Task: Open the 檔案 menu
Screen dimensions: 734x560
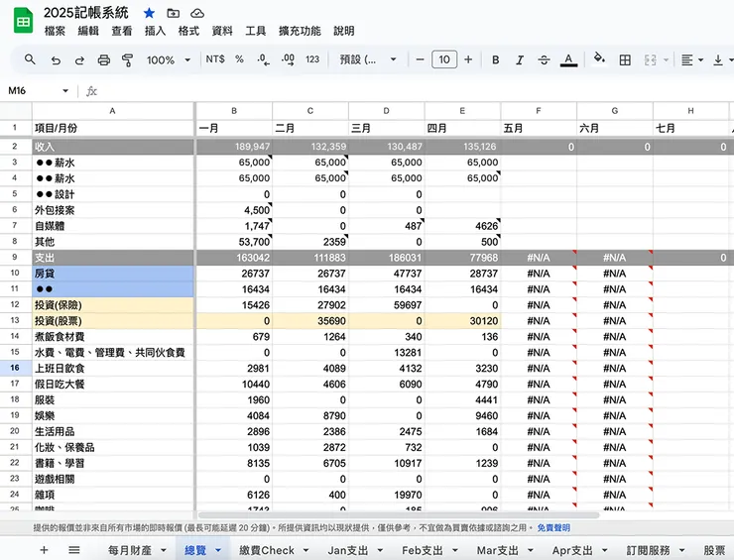Action: [55, 31]
